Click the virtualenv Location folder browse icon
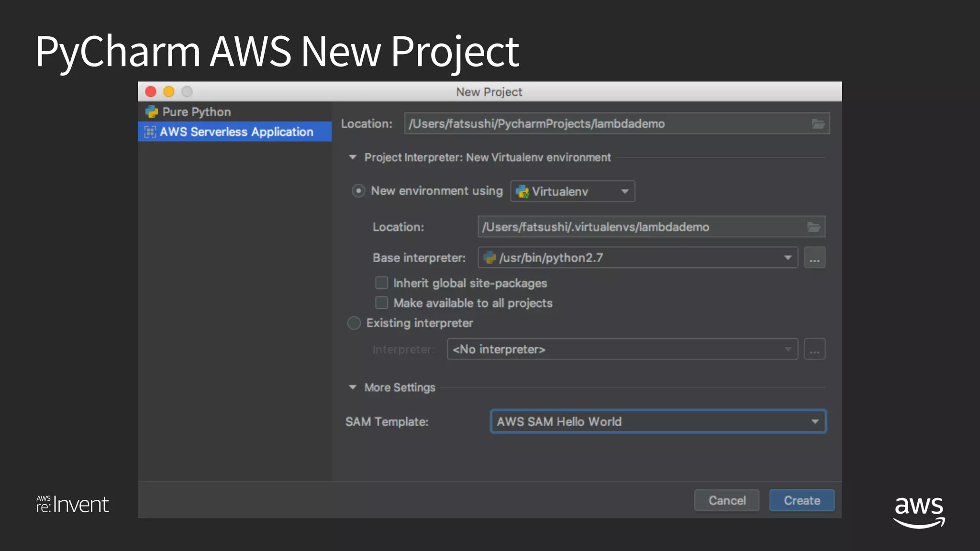This screenshot has width=980, height=551. coord(814,227)
